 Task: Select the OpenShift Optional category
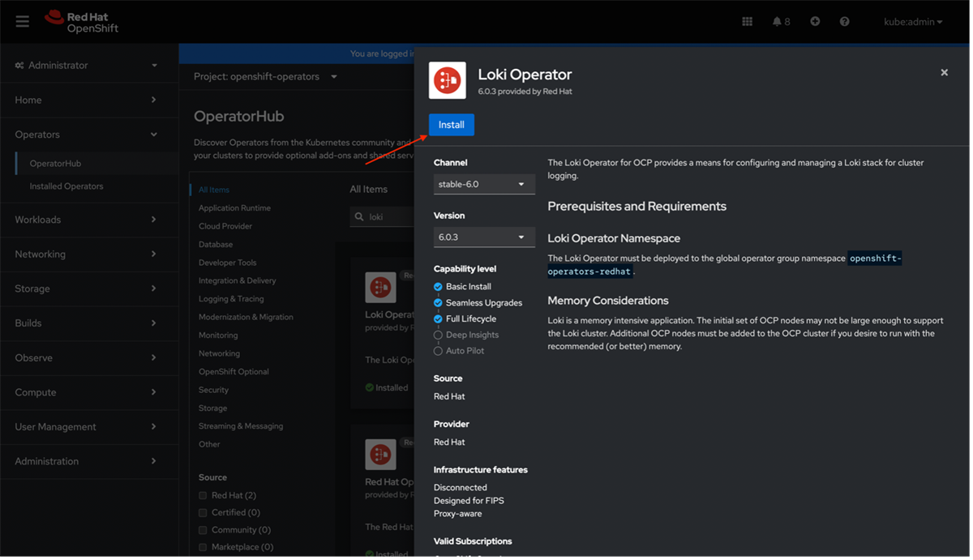(x=234, y=372)
